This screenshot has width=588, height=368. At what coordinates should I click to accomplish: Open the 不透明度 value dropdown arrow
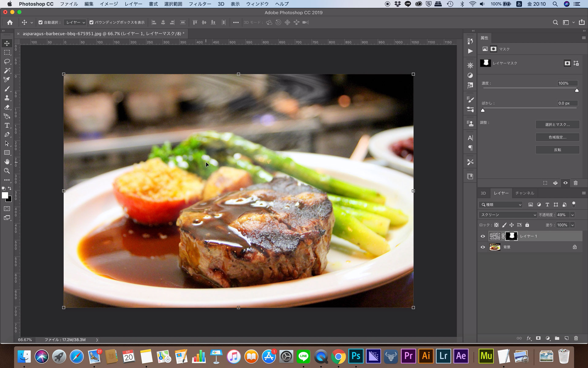click(572, 215)
